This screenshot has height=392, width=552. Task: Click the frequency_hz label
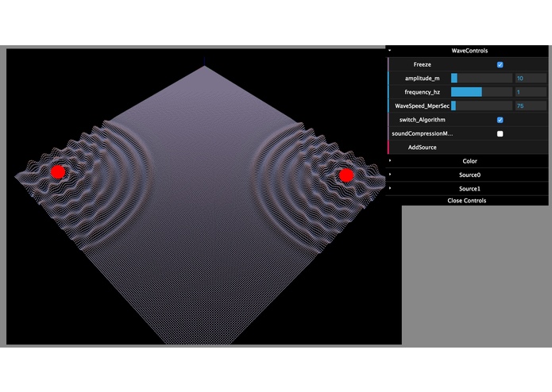point(422,92)
